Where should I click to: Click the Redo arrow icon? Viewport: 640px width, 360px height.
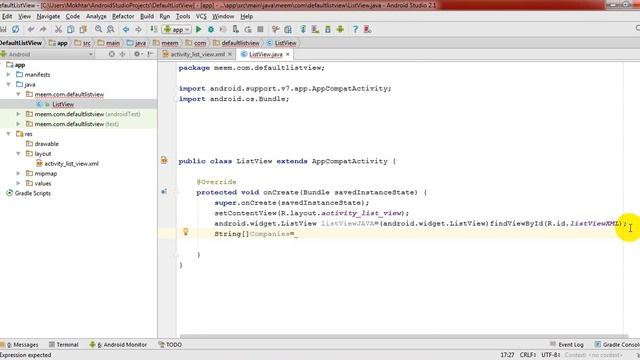pos(43,29)
